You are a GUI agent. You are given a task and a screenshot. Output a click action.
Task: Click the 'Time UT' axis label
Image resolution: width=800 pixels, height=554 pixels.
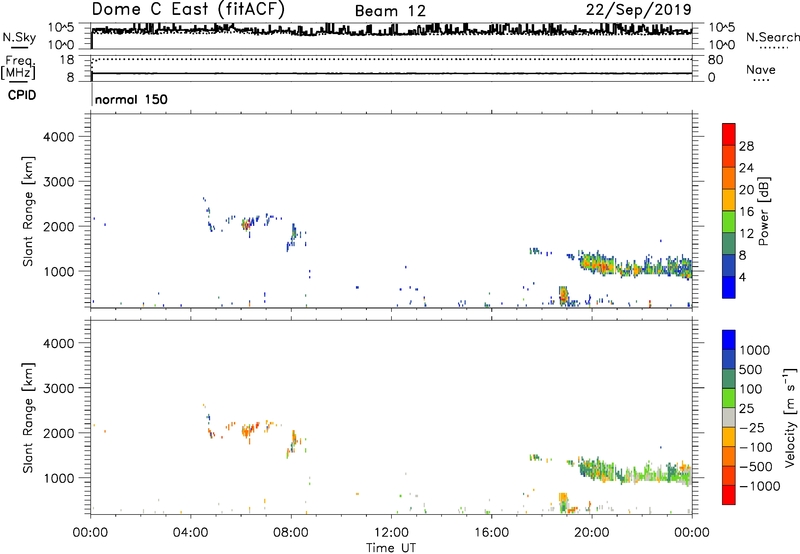[x=391, y=548]
